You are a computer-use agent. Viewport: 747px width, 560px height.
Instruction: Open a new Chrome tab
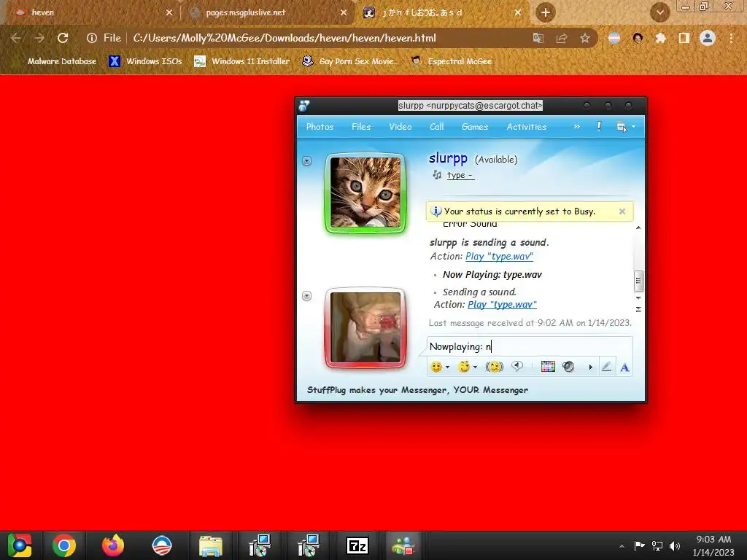pyautogui.click(x=546, y=12)
